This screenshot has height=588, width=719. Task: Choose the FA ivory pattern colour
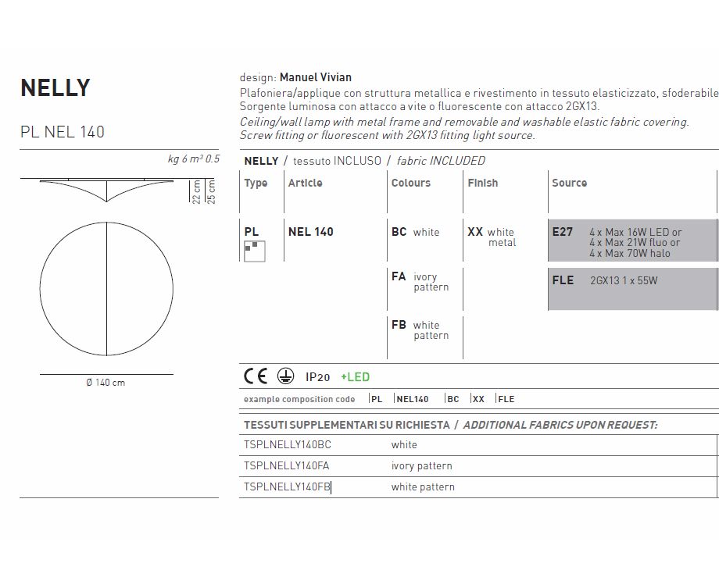tap(420, 282)
